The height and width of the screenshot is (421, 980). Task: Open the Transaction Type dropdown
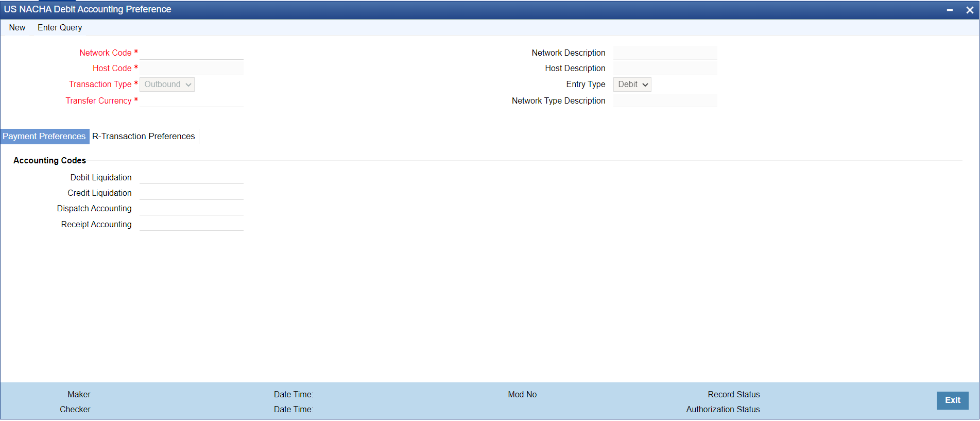[167, 85]
